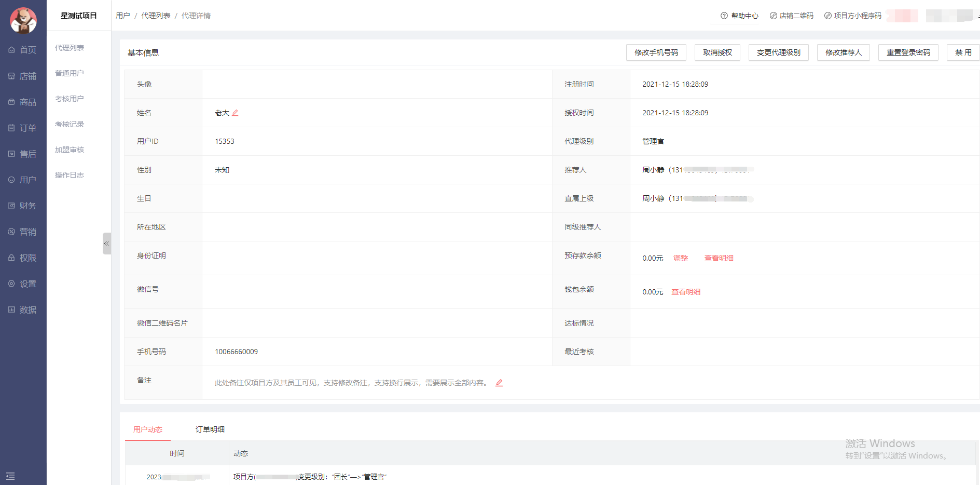Click the pencil icon beside name 老大
This screenshot has width=980, height=485.
coord(235,113)
